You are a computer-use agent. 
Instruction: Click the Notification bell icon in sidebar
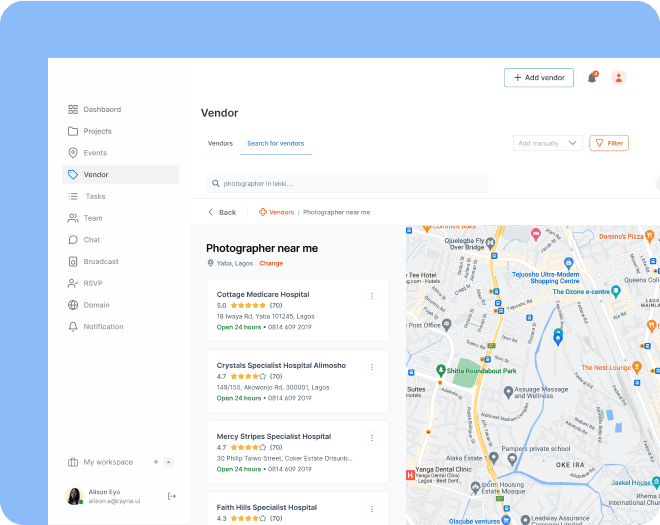coord(73,327)
